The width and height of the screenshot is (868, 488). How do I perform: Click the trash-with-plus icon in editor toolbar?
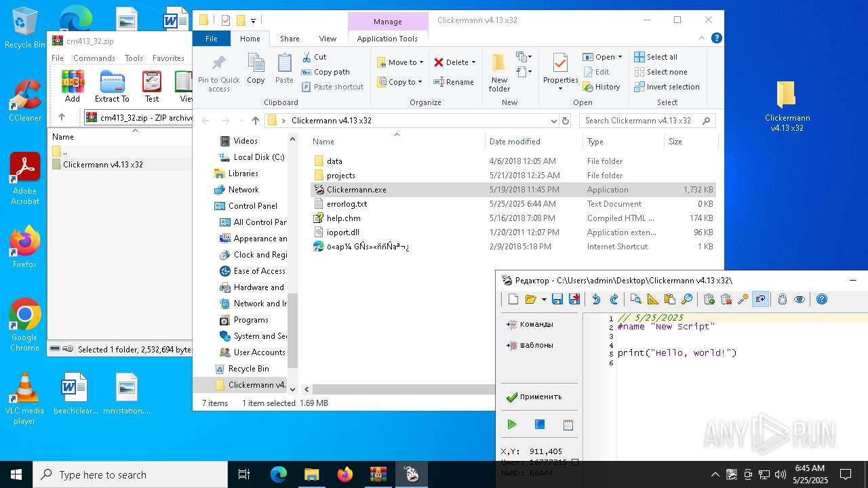(x=709, y=300)
